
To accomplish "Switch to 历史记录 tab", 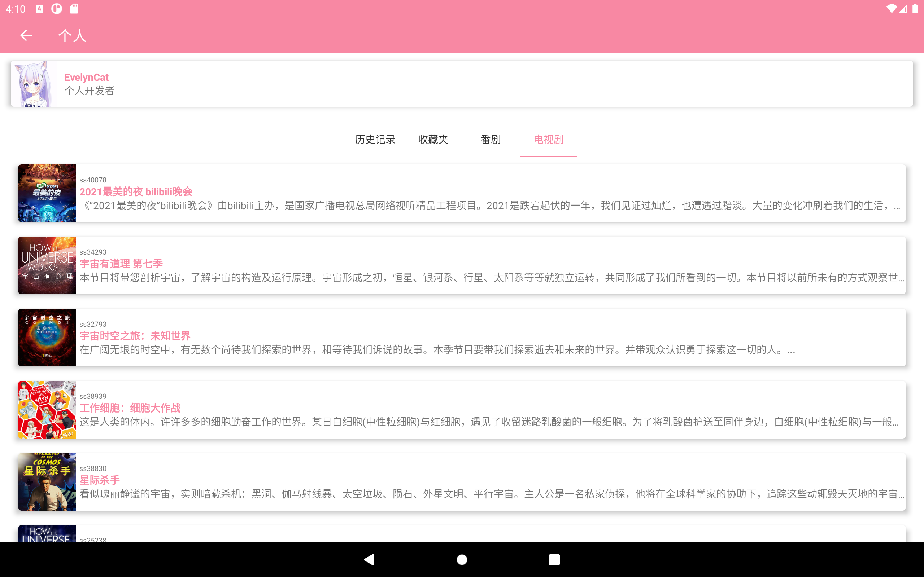I will click(375, 140).
